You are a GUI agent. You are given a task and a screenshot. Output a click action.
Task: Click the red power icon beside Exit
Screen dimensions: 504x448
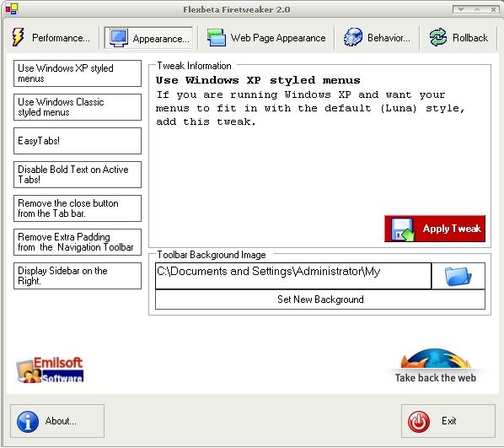click(x=419, y=421)
